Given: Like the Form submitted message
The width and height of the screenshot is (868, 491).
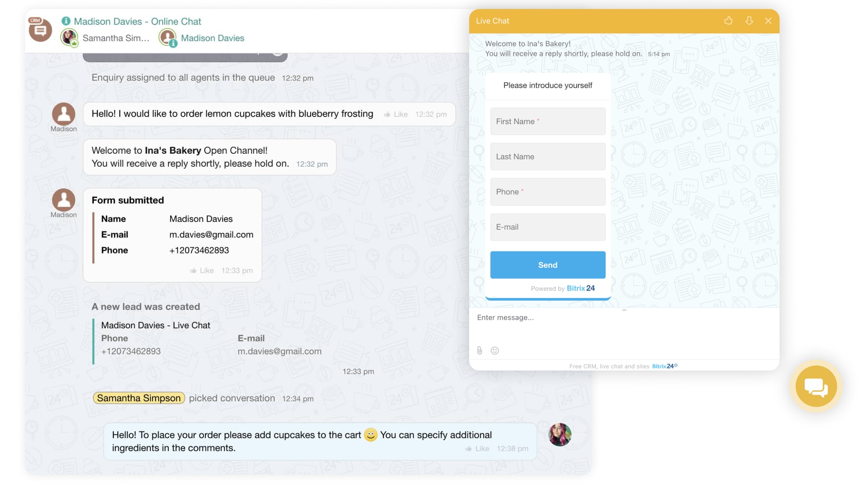Looking at the screenshot, I should (x=202, y=271).
